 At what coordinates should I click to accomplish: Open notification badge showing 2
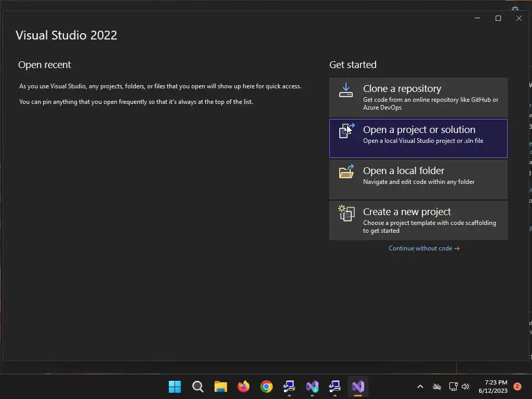coord(517,387)
